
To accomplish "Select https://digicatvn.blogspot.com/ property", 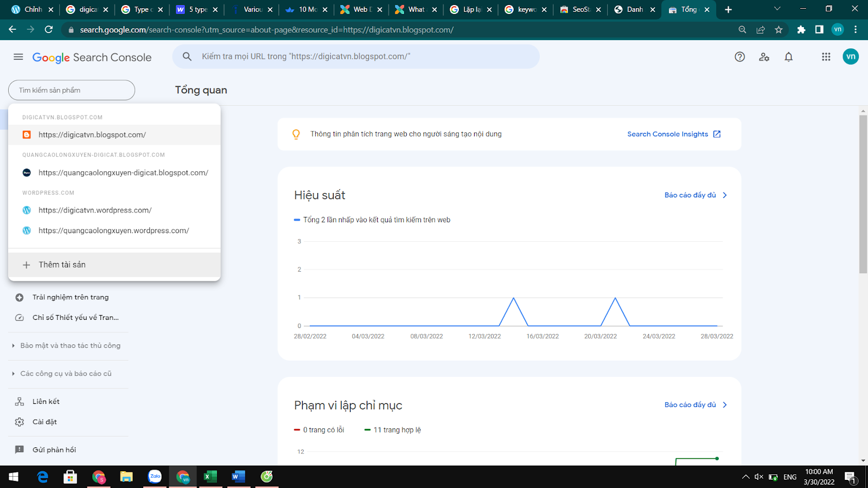I will [114, 134].
